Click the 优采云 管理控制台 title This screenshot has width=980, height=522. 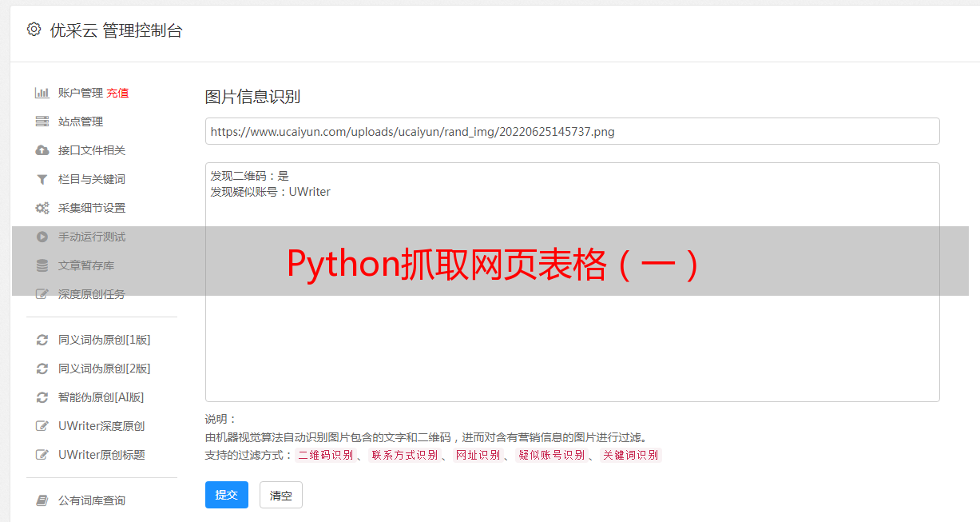pyautogui.click(x=116, y=30)
